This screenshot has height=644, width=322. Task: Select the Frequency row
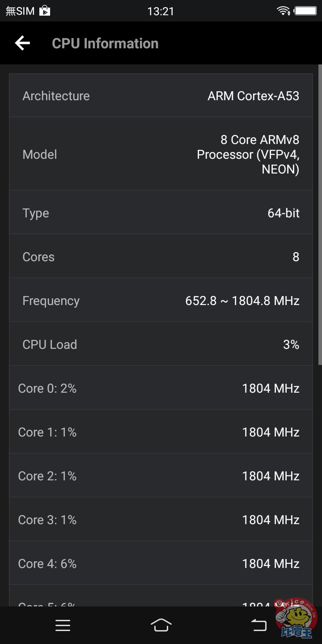click(161, 301)
